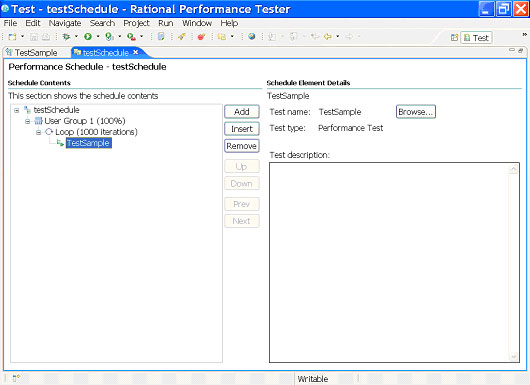Click the Open Perspective icon
The width and height of the screenshot is (530, 385).
coord(454,38)
